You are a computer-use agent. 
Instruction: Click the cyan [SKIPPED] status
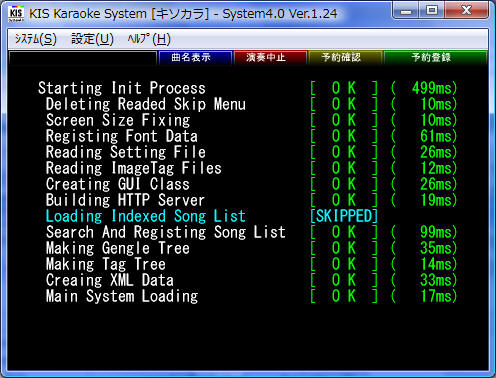344,216
